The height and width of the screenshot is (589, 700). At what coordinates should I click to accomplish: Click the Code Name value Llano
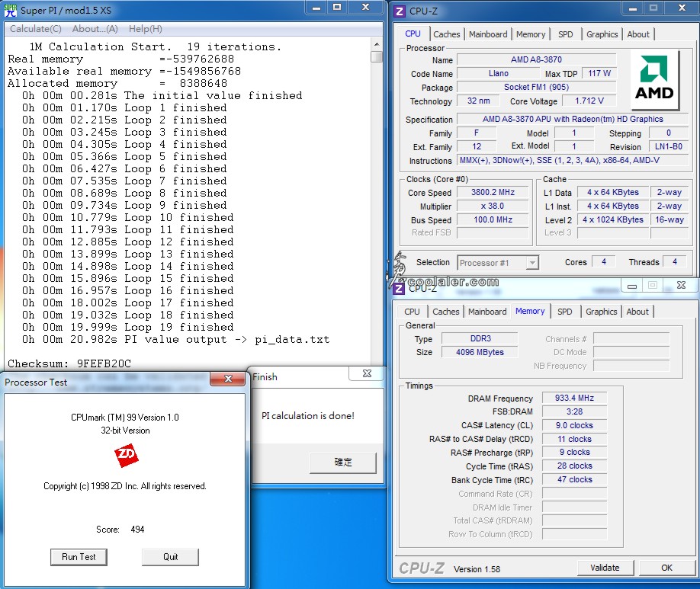pyautogui.click(x=498, y=73)
